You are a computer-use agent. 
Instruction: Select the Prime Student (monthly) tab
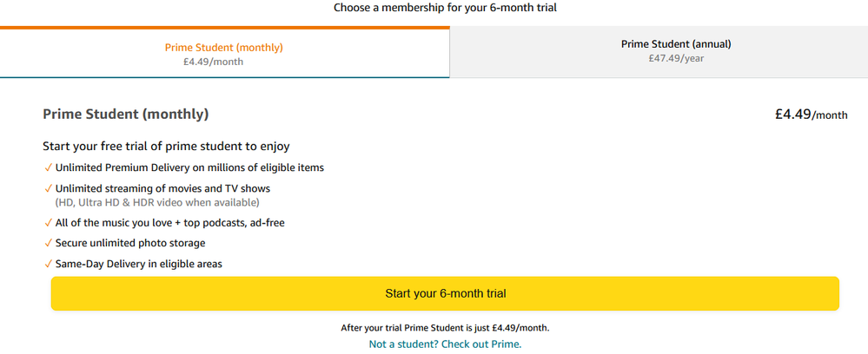(224, 54)
